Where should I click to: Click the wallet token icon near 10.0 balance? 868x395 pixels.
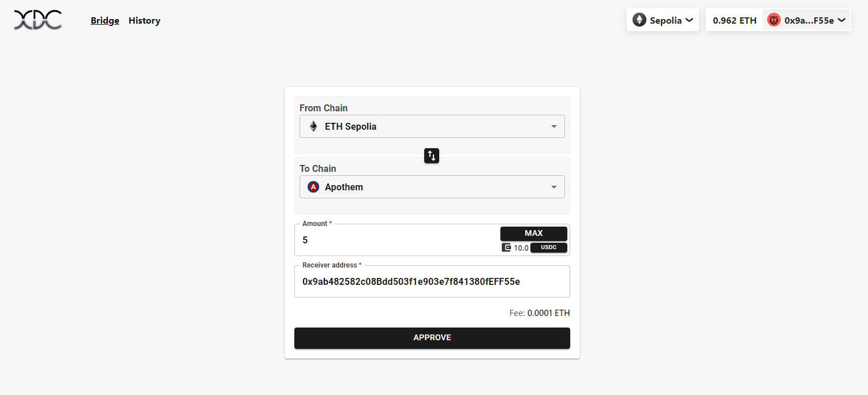[x=506, y=247]
